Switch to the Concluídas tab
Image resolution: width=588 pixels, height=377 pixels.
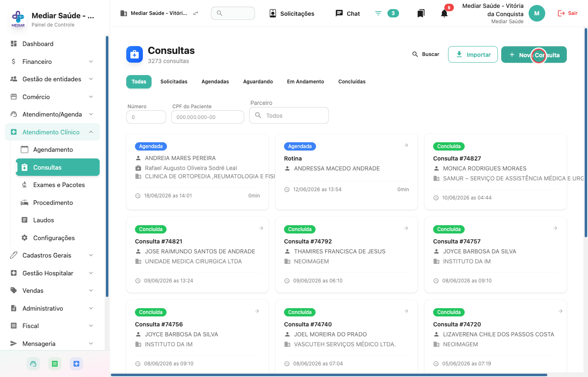click(352, 82)
